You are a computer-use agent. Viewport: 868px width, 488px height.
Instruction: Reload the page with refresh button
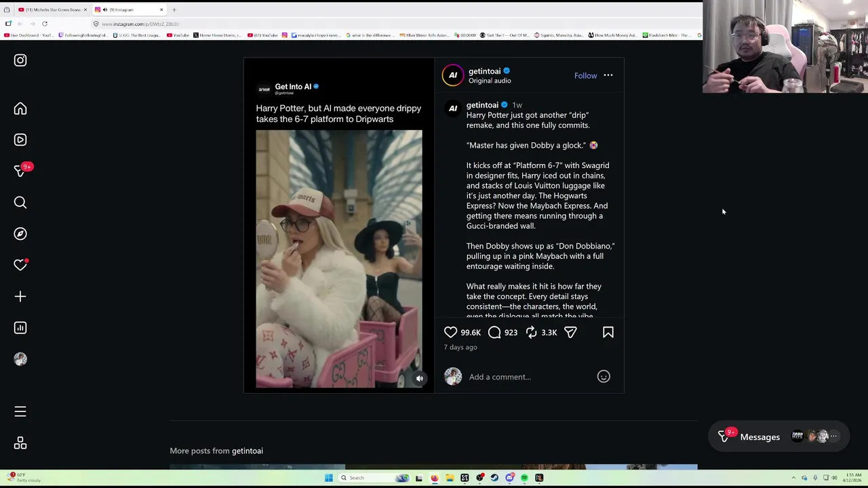(45, 24)
